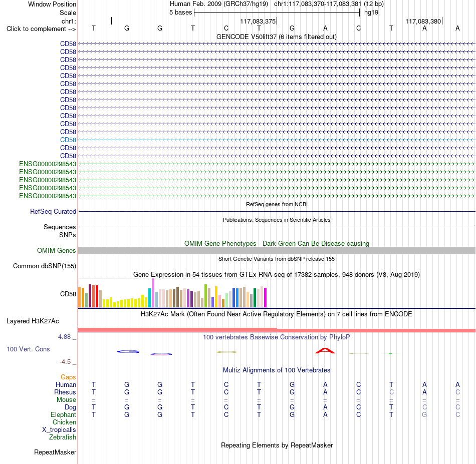Click the orange Gaps label

[68, 377]
